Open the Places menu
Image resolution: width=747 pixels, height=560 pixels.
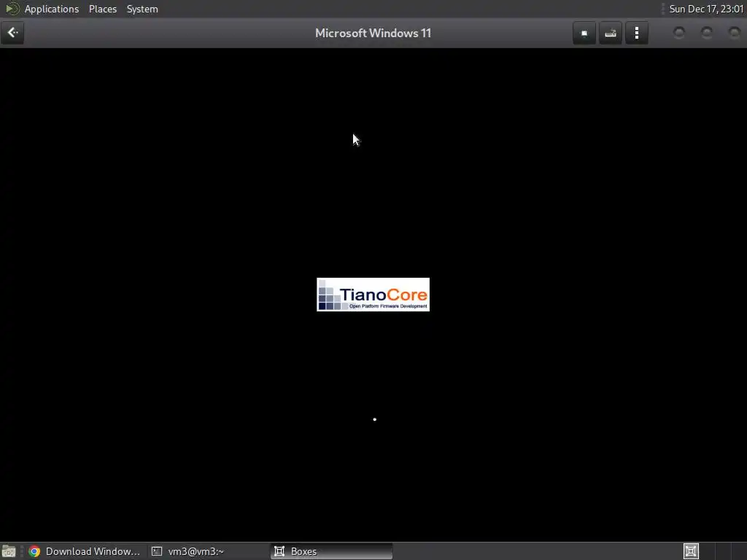tap(102, 9)
